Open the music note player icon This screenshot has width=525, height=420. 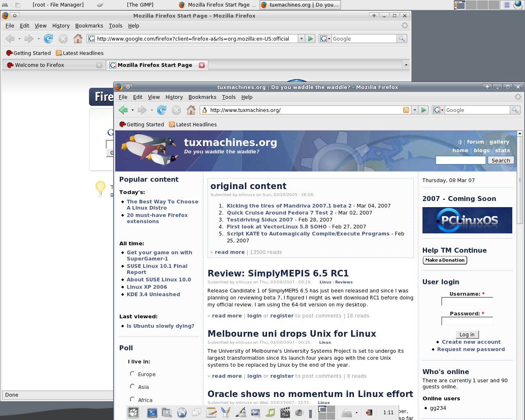(270, 413)
